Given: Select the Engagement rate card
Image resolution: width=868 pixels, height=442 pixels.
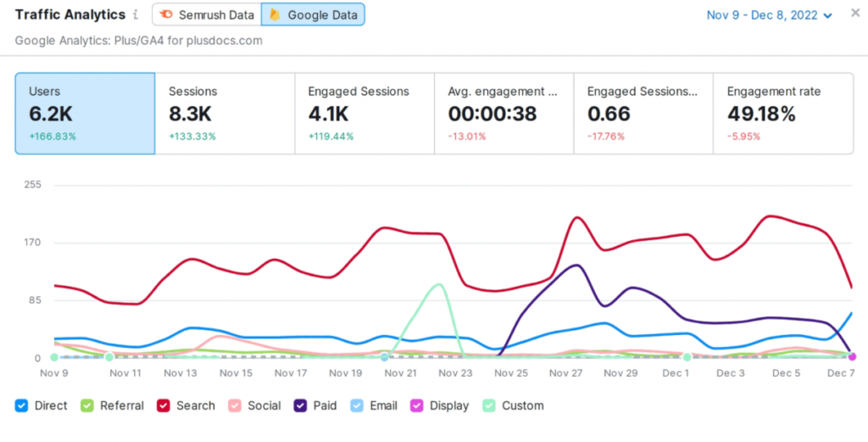Looking at the screenshot, I should tap(783, 114).
